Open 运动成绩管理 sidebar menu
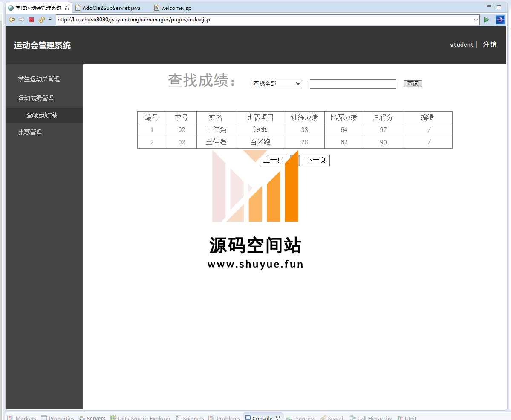The image size is (511, 420). click(36, 98)
